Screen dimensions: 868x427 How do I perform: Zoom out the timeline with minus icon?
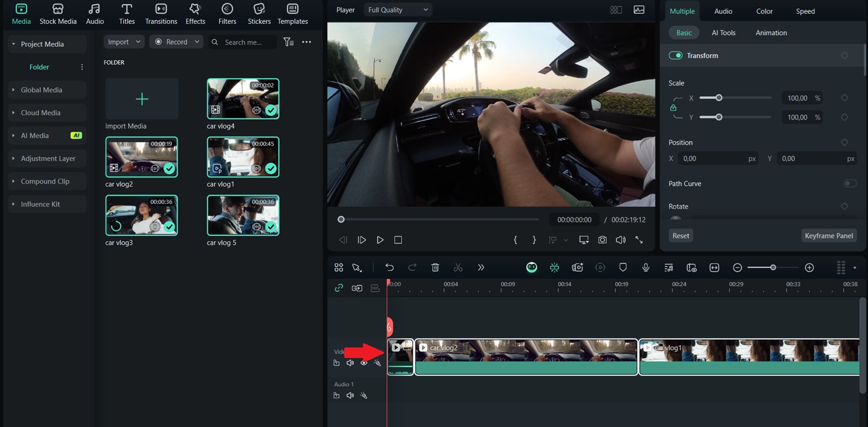point(737,267)
